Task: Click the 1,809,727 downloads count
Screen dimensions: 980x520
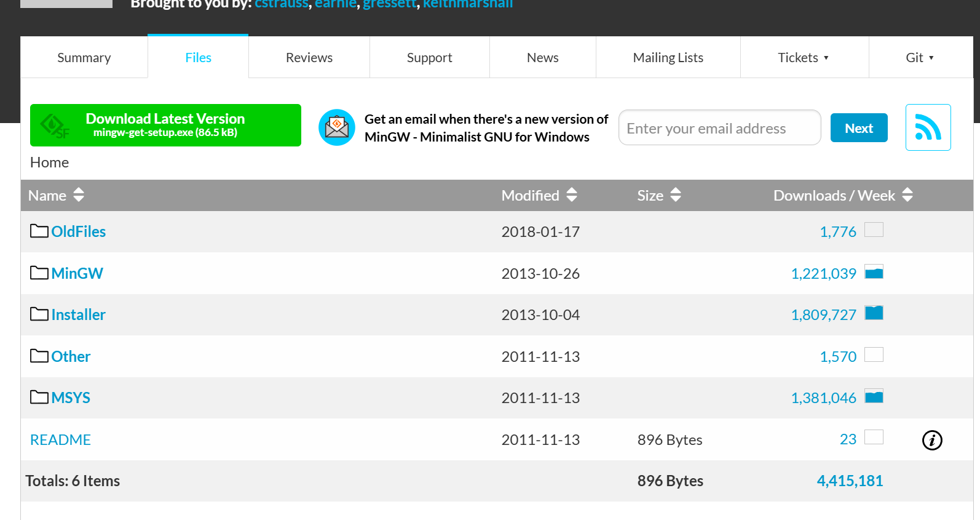Action: 823,314
